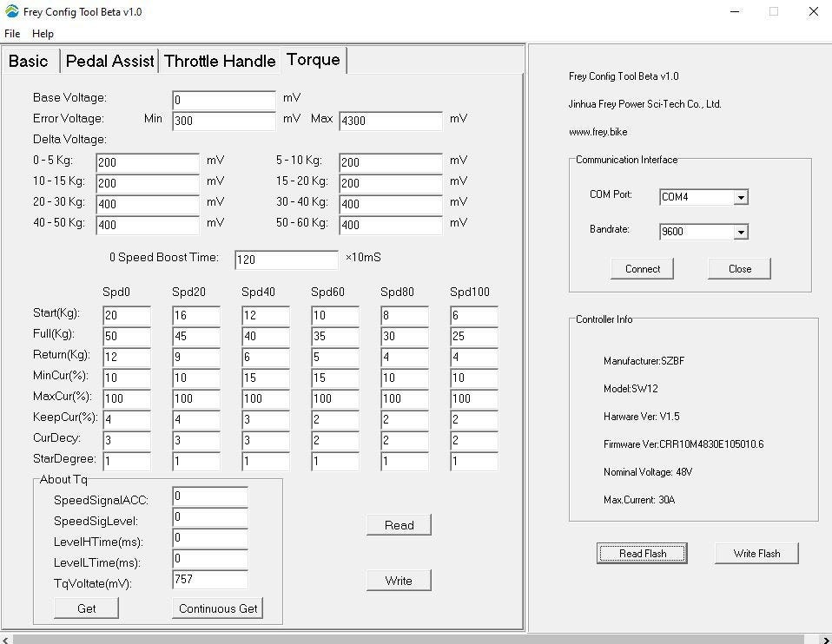
Task: Click the 0 - 5 Kg delta voltage field
Action: 148,163
